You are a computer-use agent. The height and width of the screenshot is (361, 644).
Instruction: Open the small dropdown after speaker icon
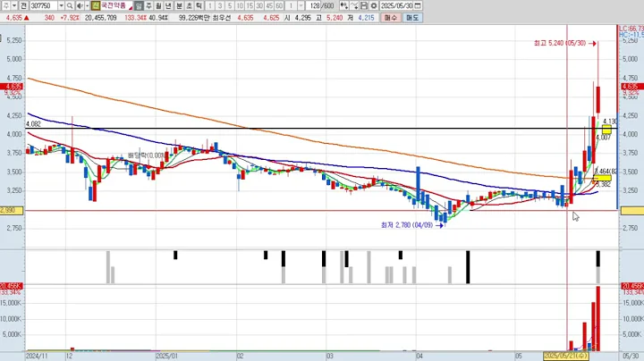pyautogui.click(x=87, y=5)
